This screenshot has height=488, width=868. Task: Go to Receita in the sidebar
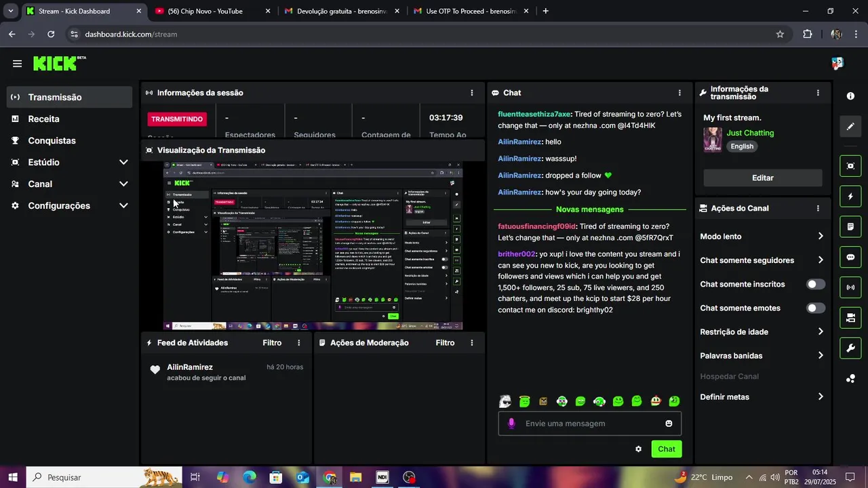pyautogui.click(x=69, y=119)
